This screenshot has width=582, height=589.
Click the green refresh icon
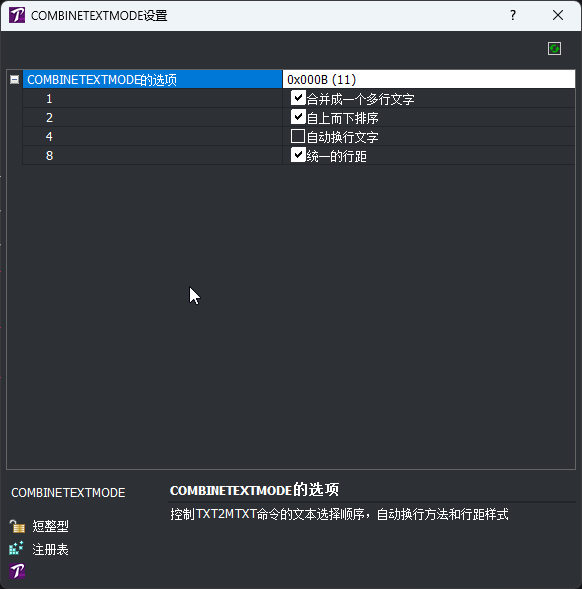554,48
